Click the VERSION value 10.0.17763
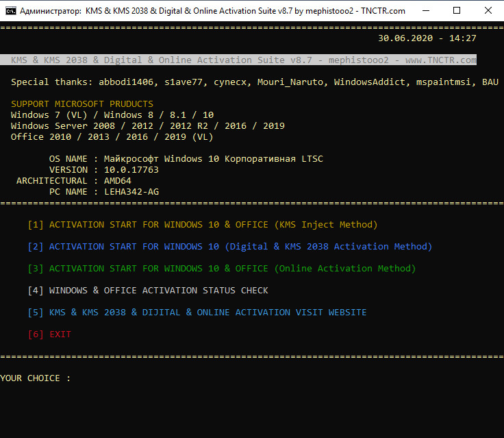 pyautogui.click(x=131, y=169)
